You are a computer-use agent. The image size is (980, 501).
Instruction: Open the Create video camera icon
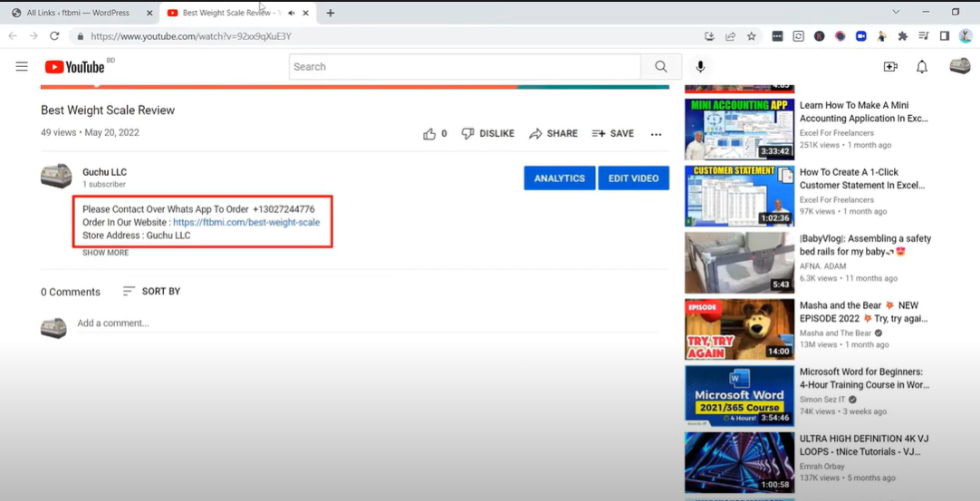coord(890,66)
